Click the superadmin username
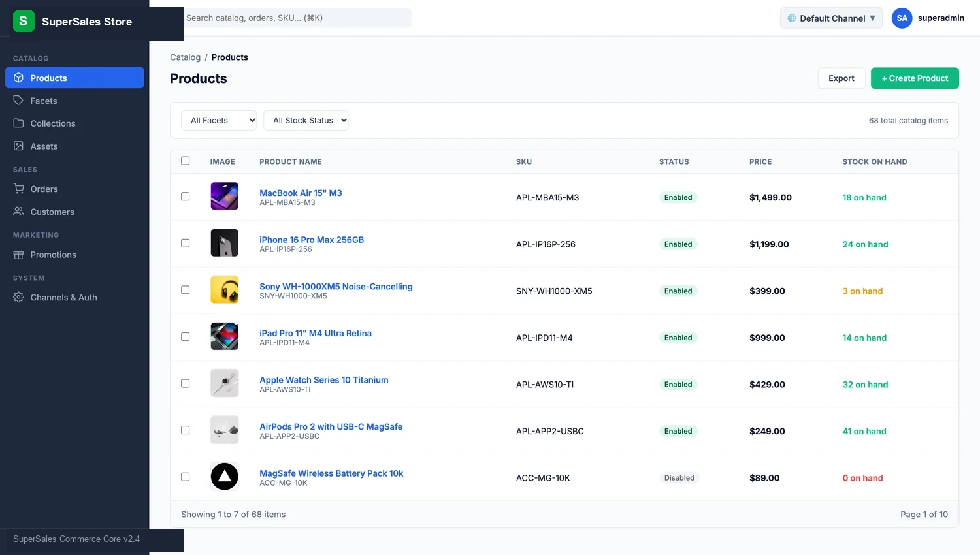 [941, 18]
